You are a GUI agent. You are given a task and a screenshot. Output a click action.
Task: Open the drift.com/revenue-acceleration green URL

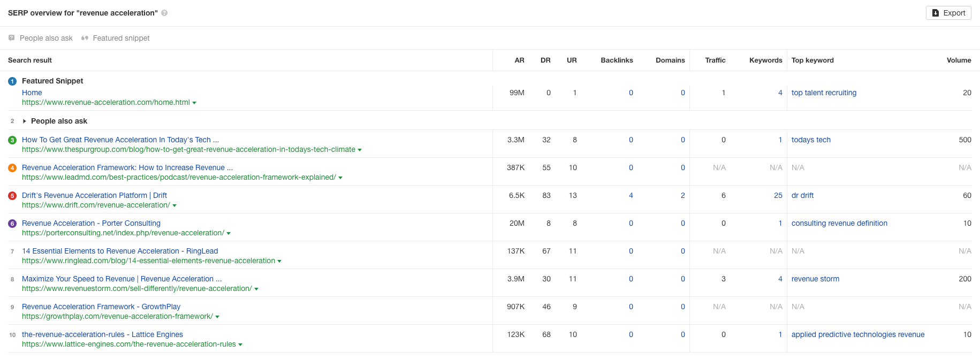click(x=96, y=205)
